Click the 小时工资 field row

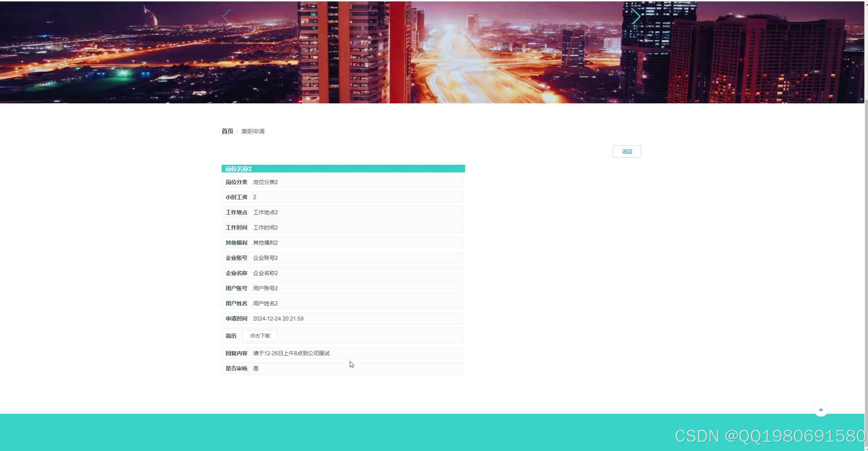(x=342, y=197)
